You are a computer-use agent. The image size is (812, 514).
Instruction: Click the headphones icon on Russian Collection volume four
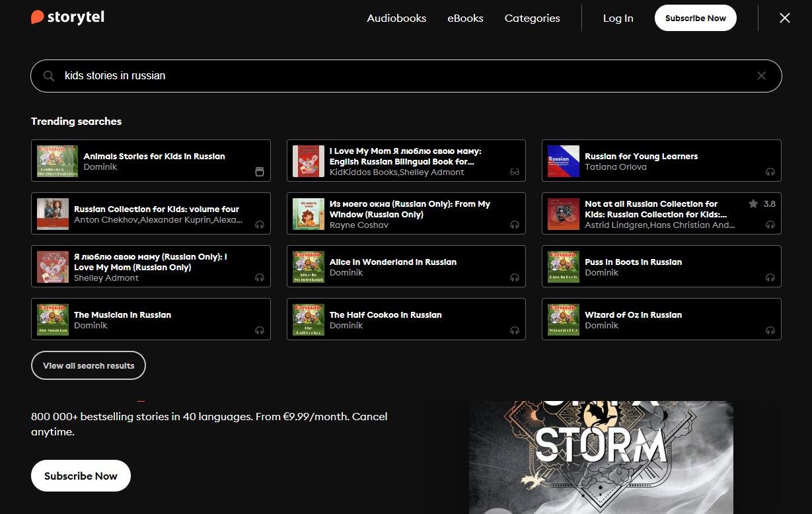[260, 225]
